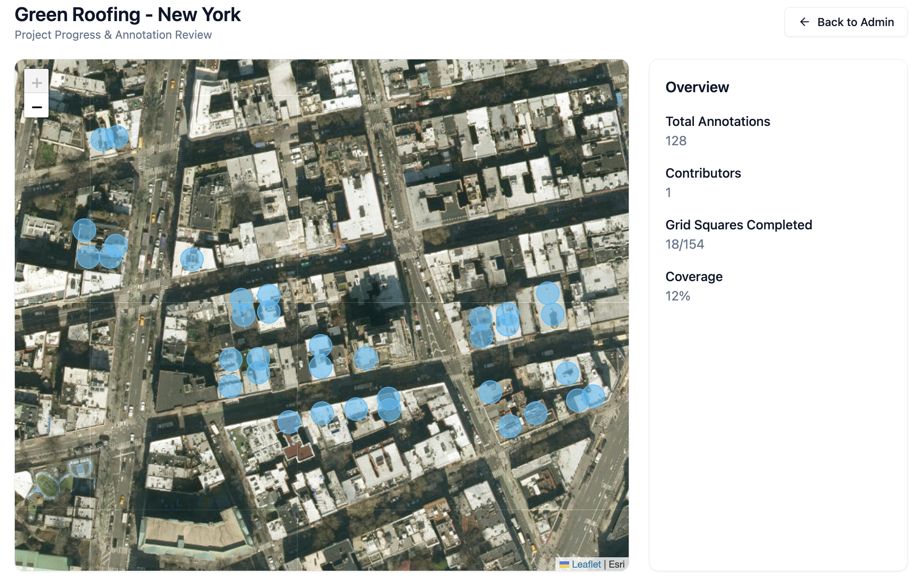Click the Coverage 12% value

678,296
